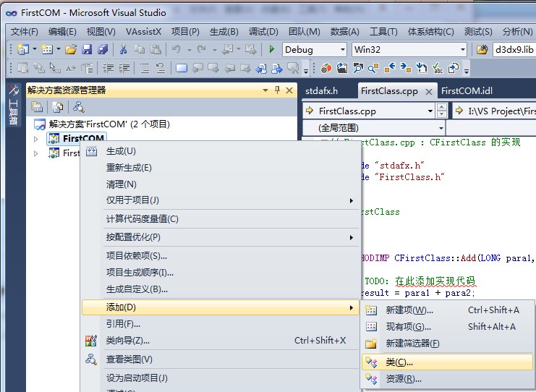Select 类向导(Z)... in the context menu

pos(220,341)
